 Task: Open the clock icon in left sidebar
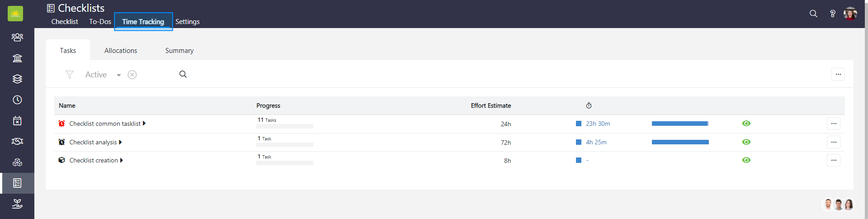tap(17, 100)
